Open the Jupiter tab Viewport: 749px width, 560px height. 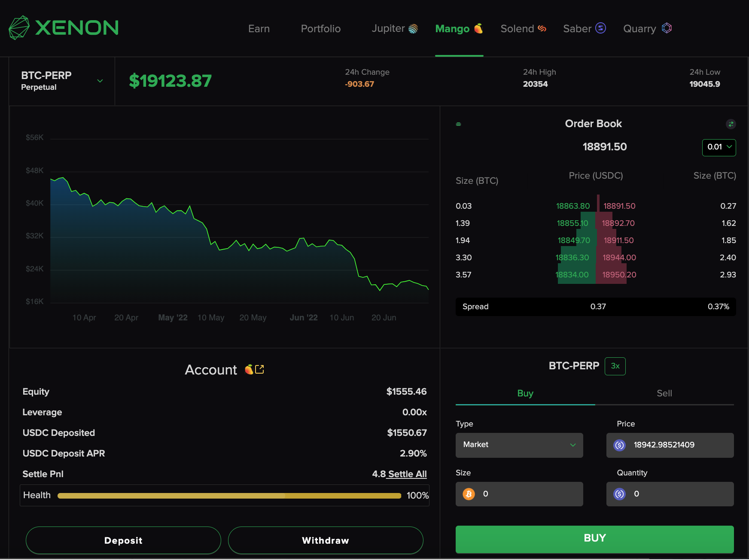pos(395,29)
